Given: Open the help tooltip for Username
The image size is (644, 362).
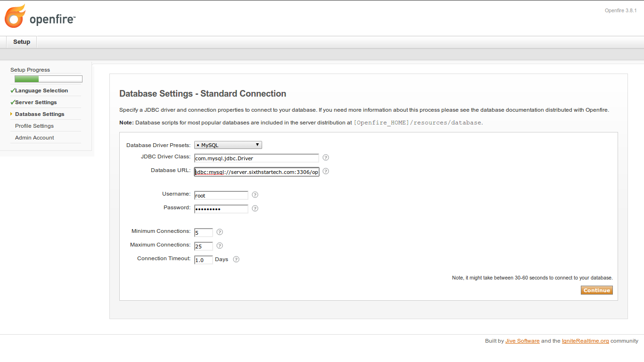Looking at the screenshot, I should pyautogui.click(x=255, y=195).
